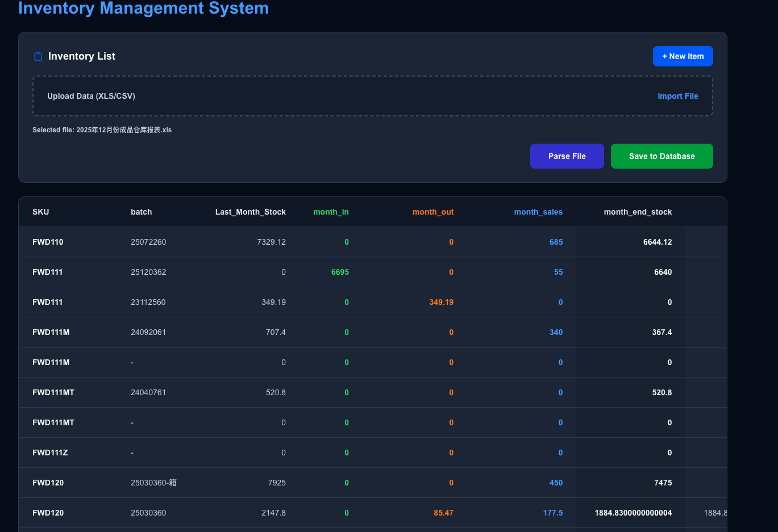Click last month stock 520.8
The image size is (778, 532).
pos(276,392)
